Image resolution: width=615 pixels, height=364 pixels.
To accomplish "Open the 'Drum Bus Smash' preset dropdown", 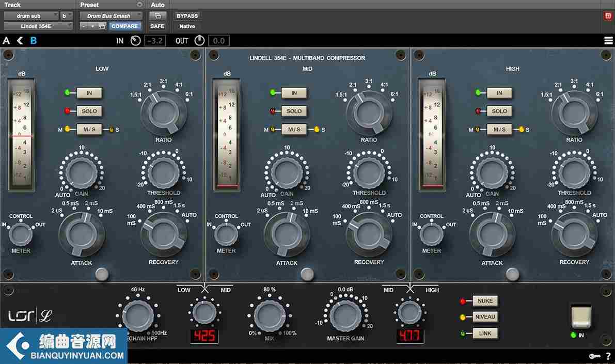I will [x=111, y=15].
